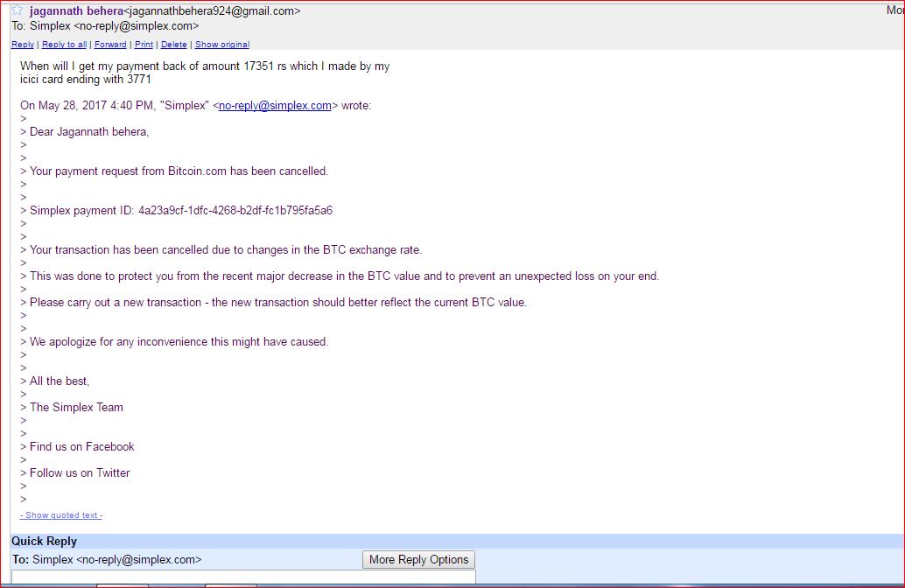Select sender name jagannath behera
This screenshot has width=905, height=588.
(x=76, y=11)
